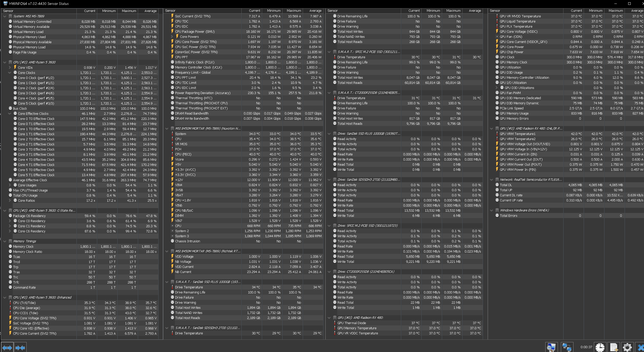Click the thermometer icon beside CPU (Tctl/Tdie)
The width and height of the screenshot is (644, 352).
point(10,303)
